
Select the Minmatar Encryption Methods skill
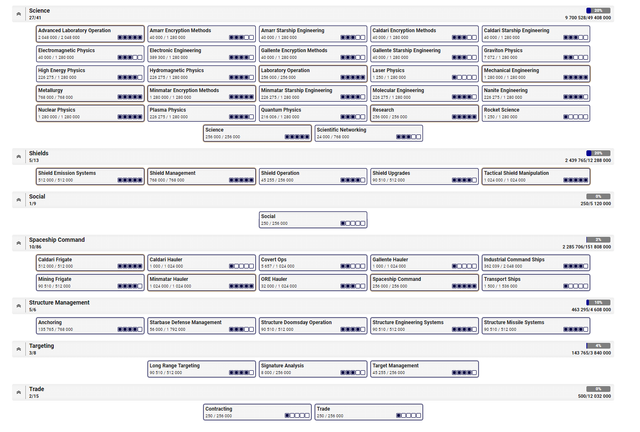(202, 94)
